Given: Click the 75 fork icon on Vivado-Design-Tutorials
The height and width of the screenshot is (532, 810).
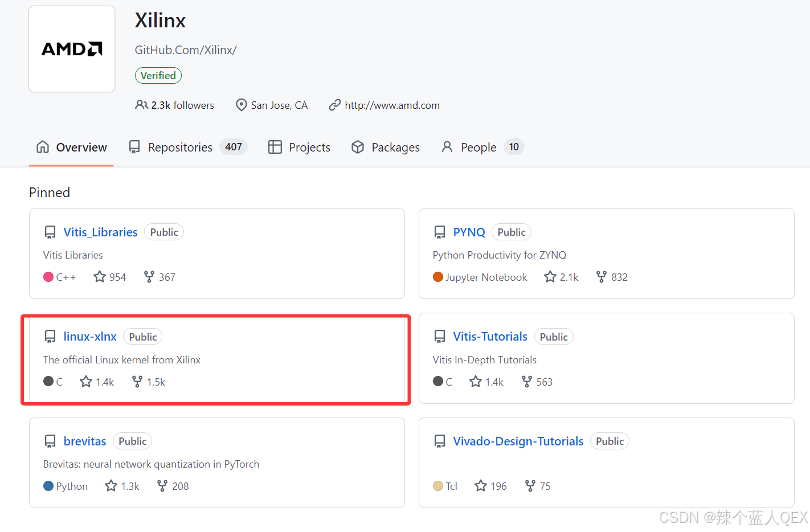Looking at the screenshot, I should tap(530, 486).
